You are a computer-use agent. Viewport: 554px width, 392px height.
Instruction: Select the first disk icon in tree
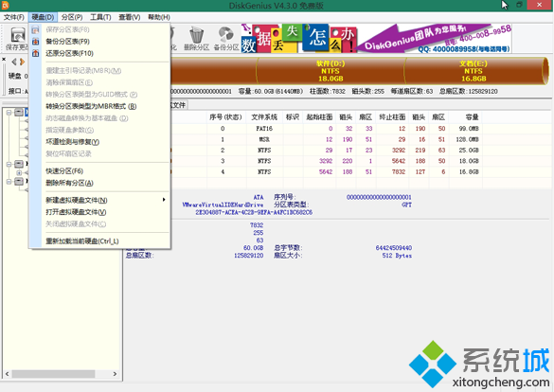19,113
